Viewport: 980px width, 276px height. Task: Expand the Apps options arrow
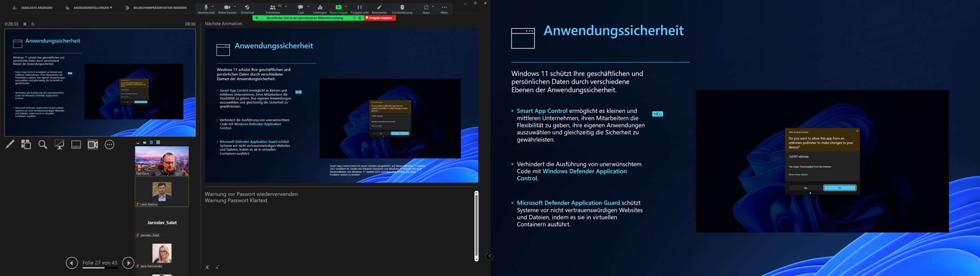click(433, 7)
